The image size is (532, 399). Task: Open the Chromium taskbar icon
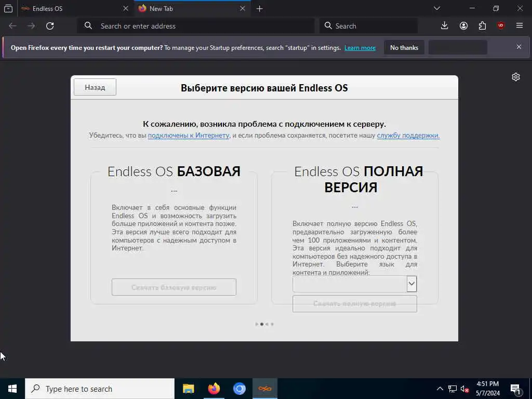tap(239, 389)
